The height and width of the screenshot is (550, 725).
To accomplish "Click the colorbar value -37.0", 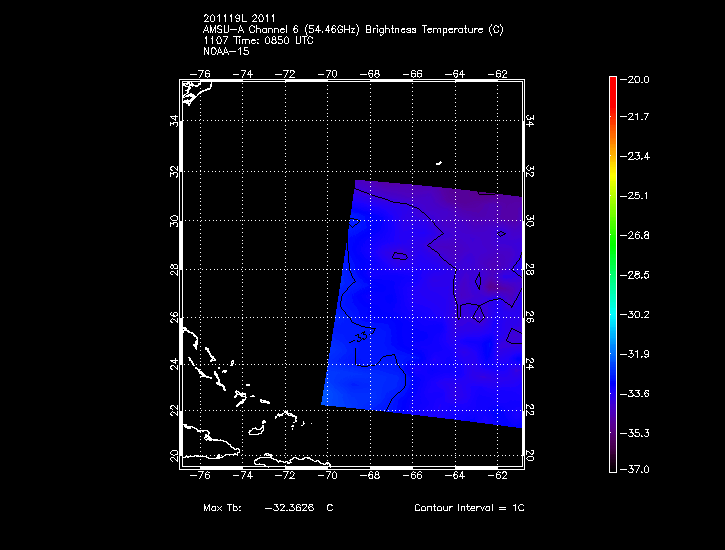I will [x=634, y=469].
